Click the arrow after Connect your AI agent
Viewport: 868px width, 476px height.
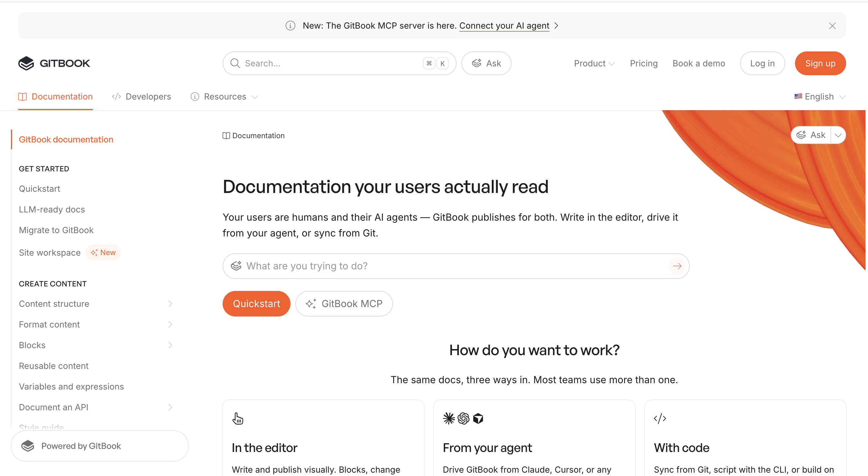(x=556, y=26)
